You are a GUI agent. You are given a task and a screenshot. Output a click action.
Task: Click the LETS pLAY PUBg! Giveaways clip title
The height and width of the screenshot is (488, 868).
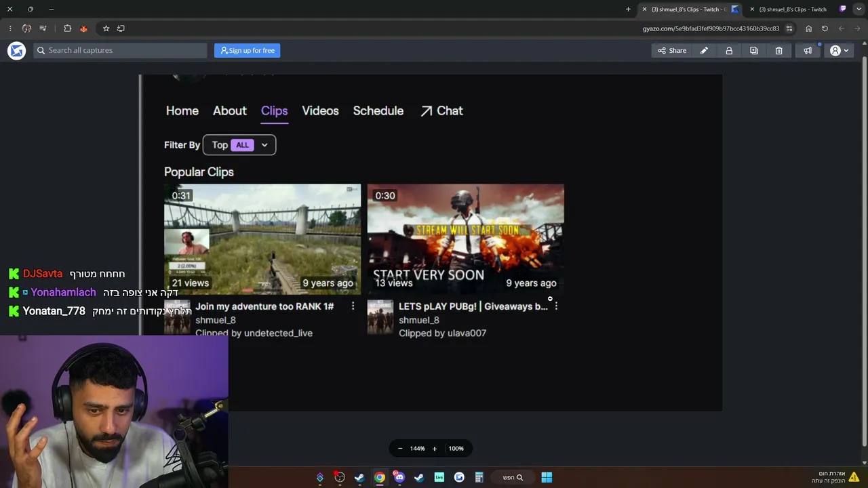[473, 306]
